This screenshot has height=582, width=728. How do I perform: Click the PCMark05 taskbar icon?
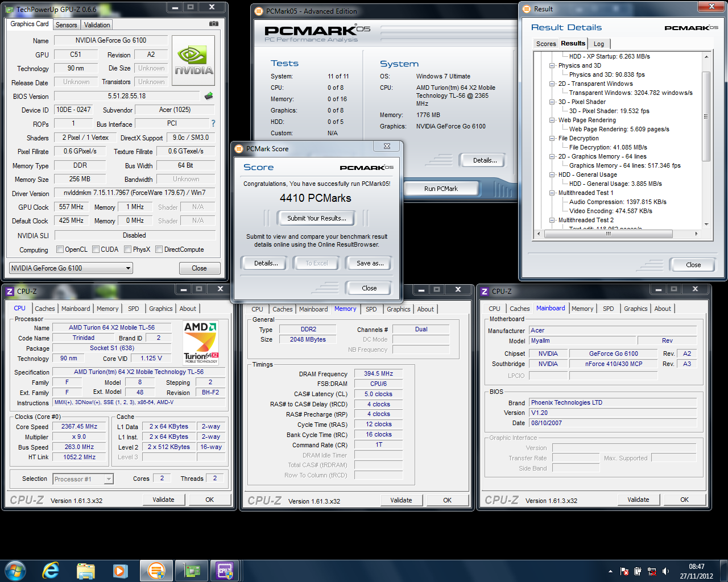pyautogui.click(x=156, y=571)
